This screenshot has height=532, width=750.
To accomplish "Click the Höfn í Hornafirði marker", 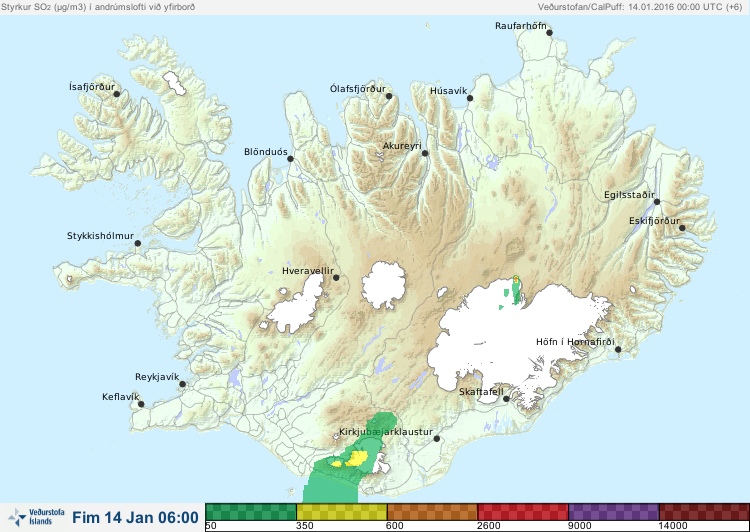I will tap(618, 350).
